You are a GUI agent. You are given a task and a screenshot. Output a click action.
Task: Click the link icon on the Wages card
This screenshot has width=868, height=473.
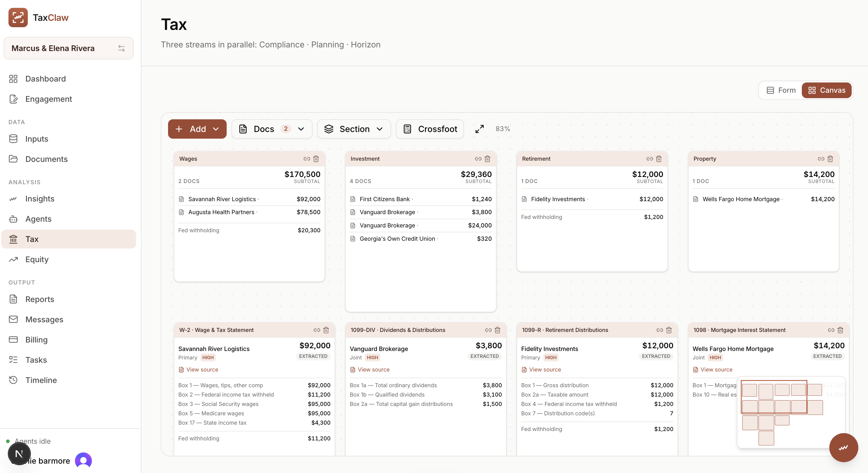pyautogui.click(x=307, y=159)
